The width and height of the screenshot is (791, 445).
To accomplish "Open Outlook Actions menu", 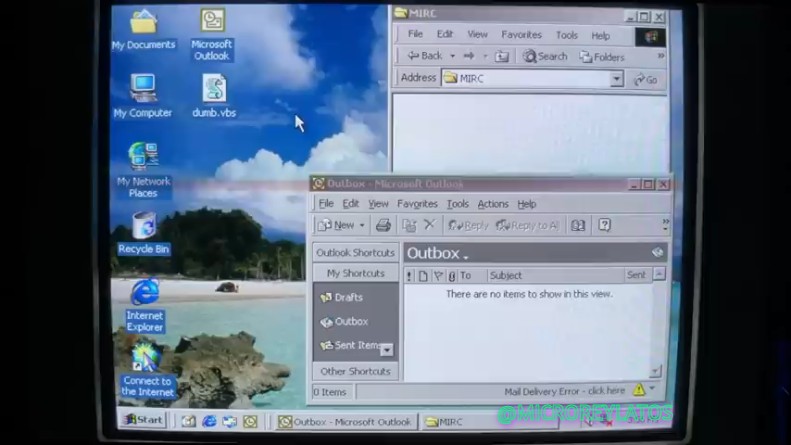I will pos(493,204).
